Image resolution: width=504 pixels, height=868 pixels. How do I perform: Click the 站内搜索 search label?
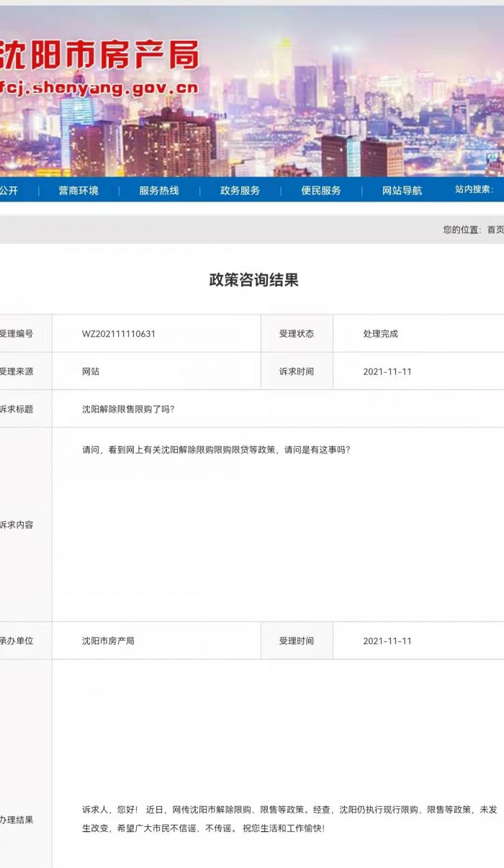coord(474,189)
